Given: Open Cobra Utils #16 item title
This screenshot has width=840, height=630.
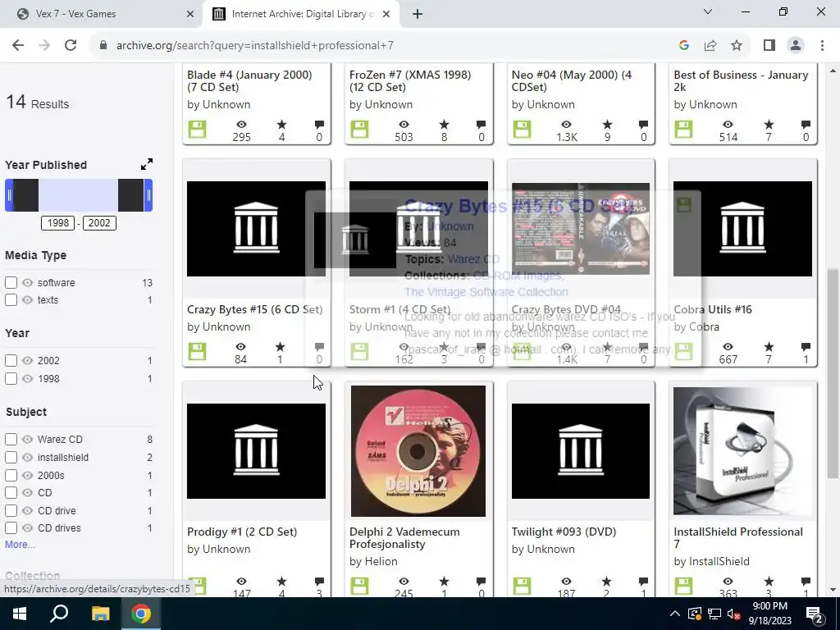Looking at the screenshot, I should [713, 309].
